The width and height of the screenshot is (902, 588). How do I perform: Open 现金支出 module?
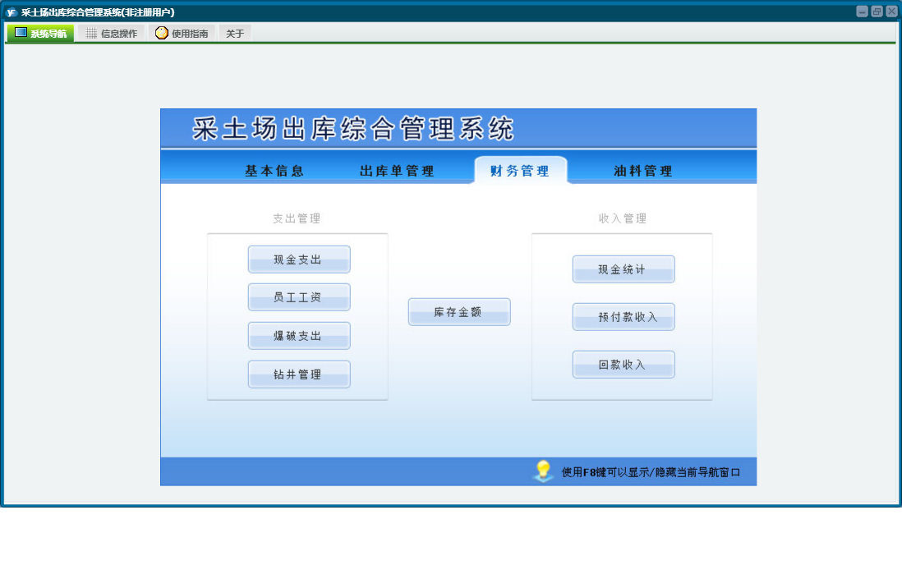click(299, 260)
